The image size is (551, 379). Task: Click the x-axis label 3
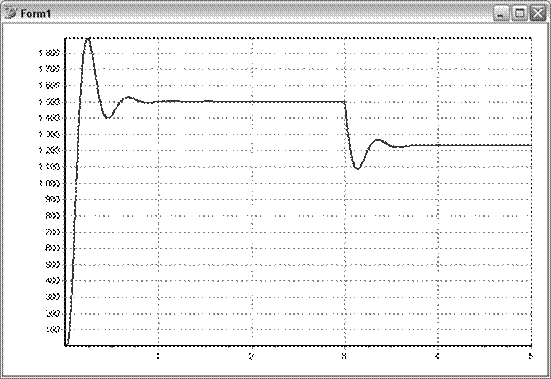[x=344, y=356]
